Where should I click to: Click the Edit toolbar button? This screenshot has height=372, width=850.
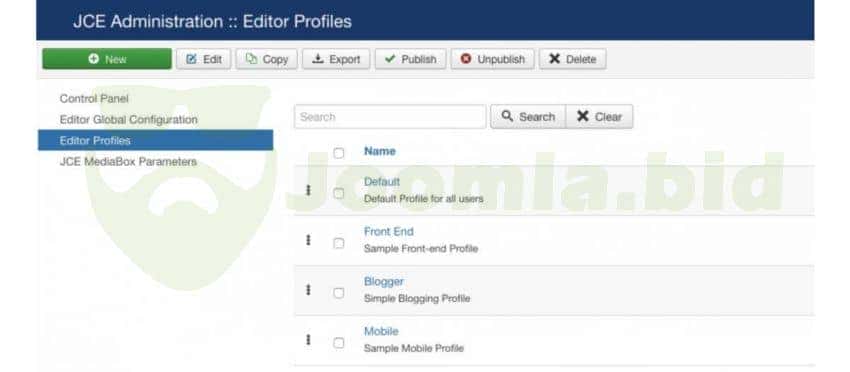click(204, 59)
